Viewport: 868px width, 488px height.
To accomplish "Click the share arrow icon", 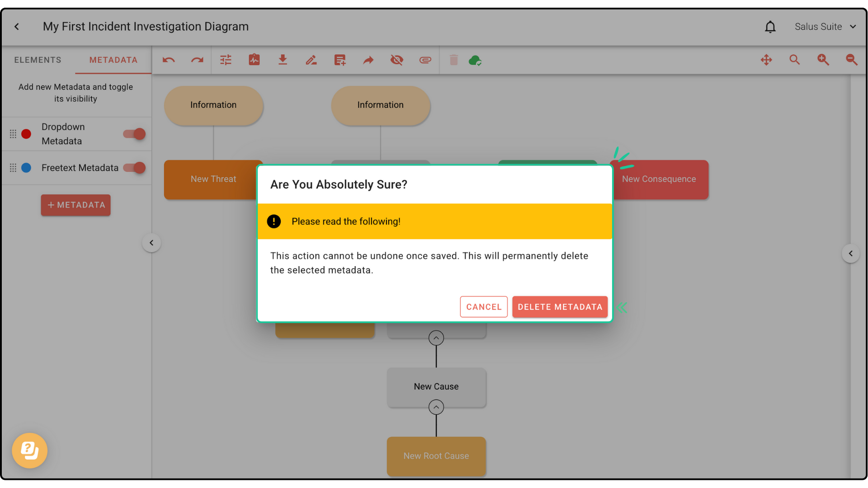I will (368, 60).
